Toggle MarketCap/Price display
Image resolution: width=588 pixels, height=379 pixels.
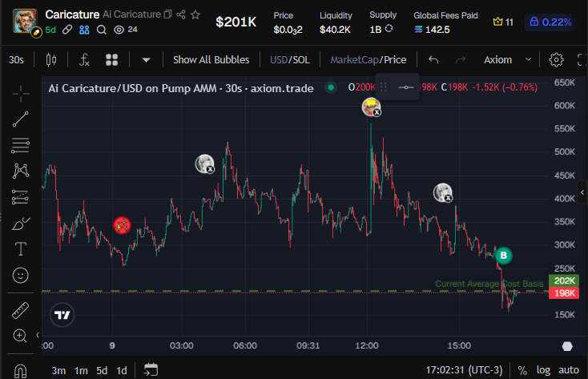(x=369, y=59)
